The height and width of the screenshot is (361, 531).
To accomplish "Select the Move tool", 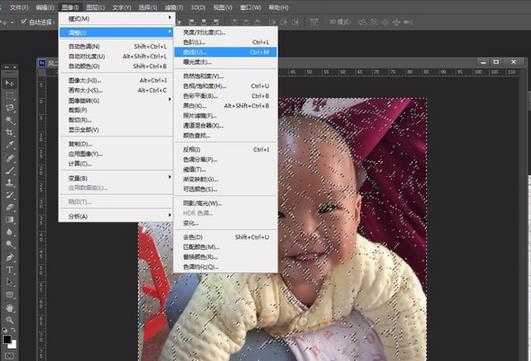I will (9, 83).
